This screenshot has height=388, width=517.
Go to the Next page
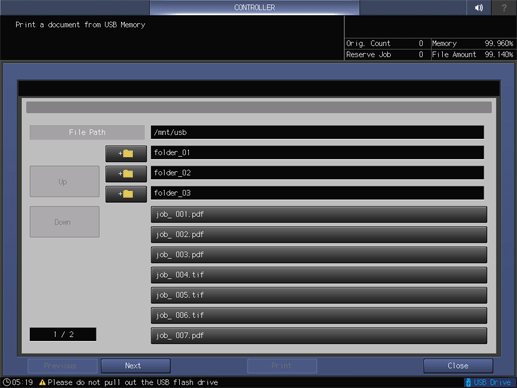[x=136, y=366]
